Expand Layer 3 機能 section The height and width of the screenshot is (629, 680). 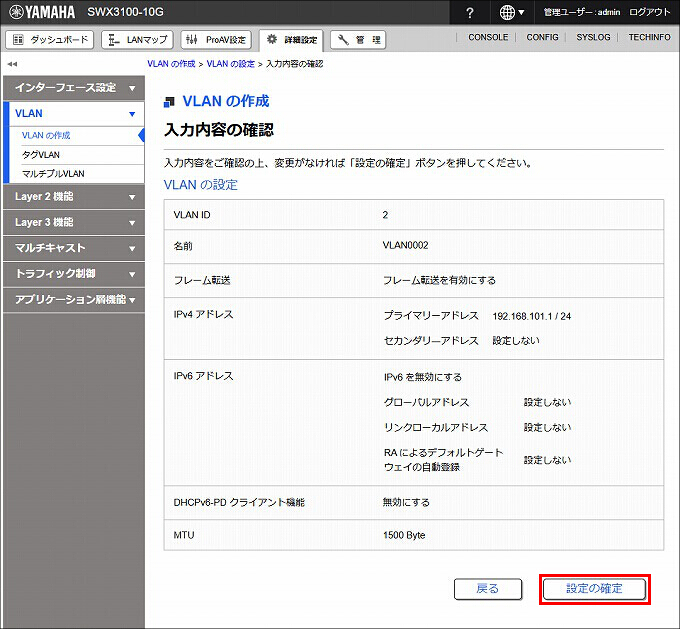click(74, 223)
